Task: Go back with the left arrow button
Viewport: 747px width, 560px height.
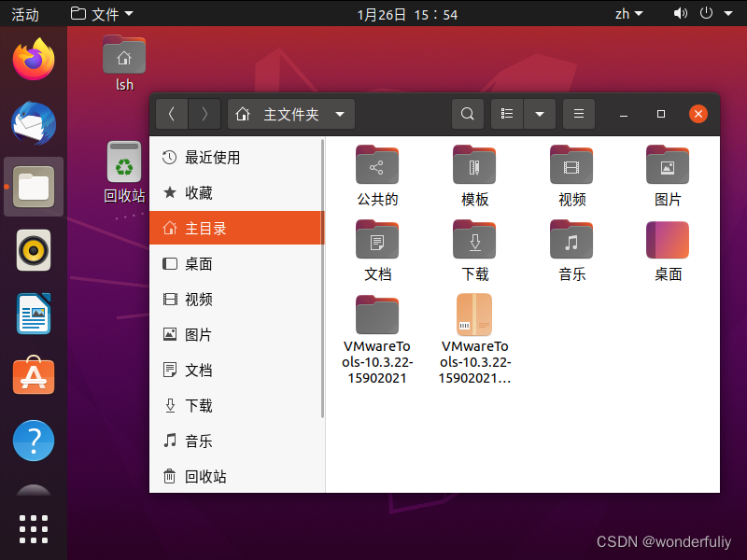Action: tap(172, 114)
